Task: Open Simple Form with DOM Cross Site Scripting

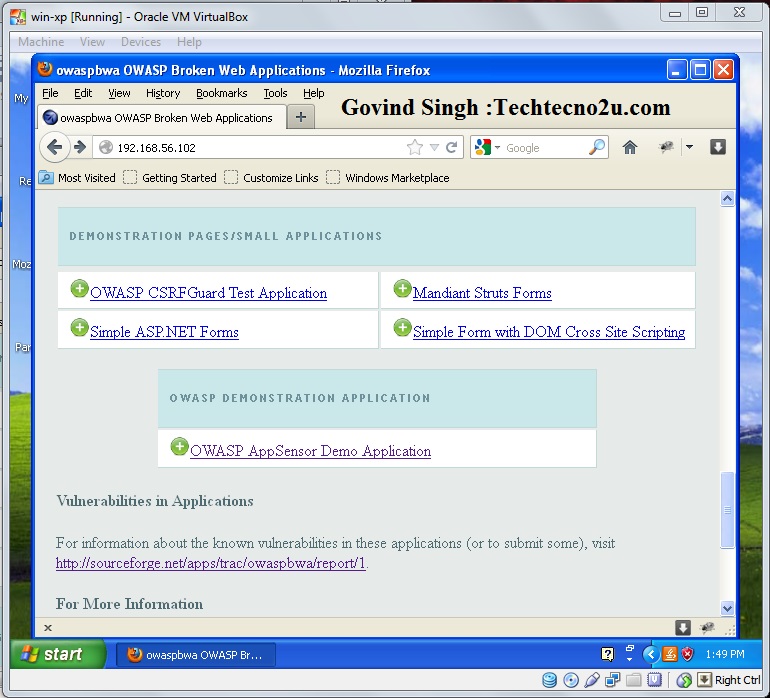Action: pyautogui.click(x=549, y=332)
